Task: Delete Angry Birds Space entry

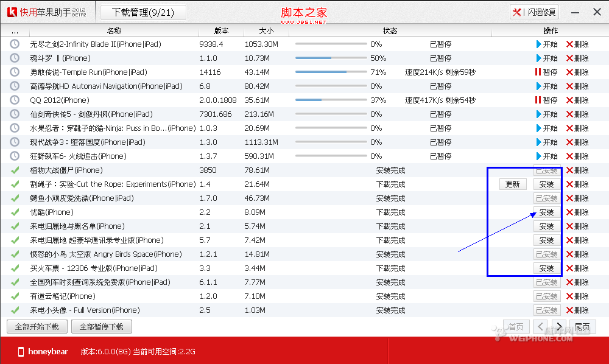Action: pyautogui.click(x=577, y=254)
